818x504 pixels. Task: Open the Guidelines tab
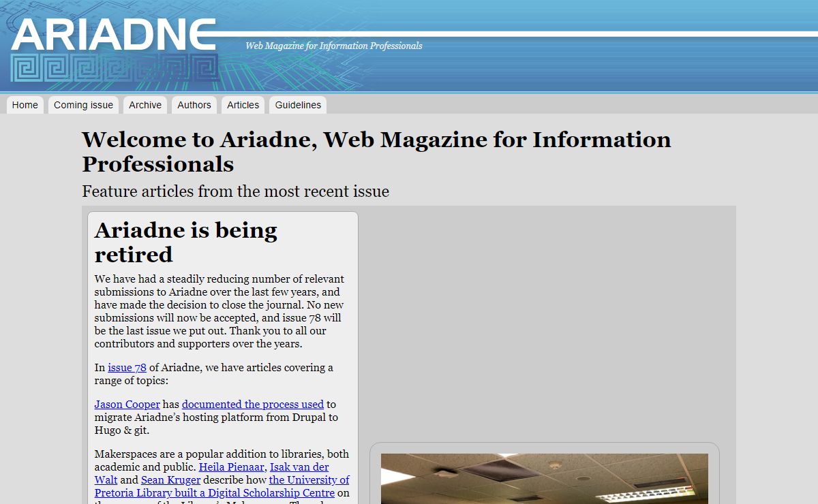coord(298,105)
